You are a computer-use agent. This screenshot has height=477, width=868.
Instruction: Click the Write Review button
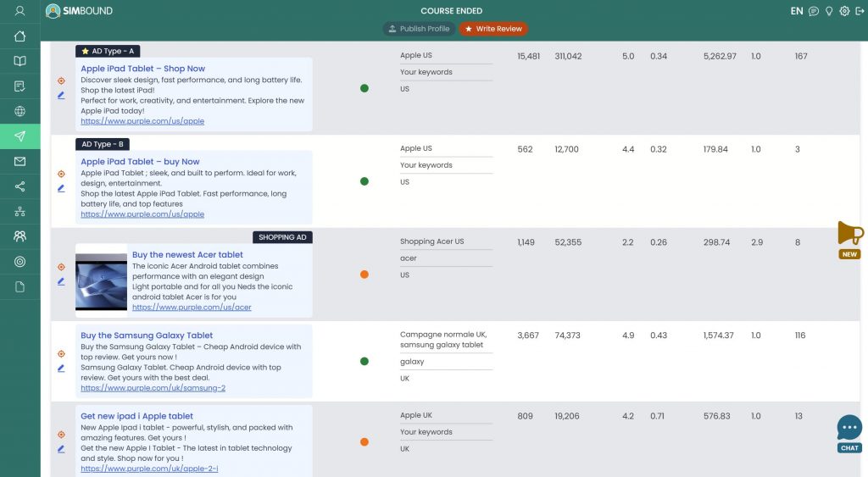coord(492,29)
